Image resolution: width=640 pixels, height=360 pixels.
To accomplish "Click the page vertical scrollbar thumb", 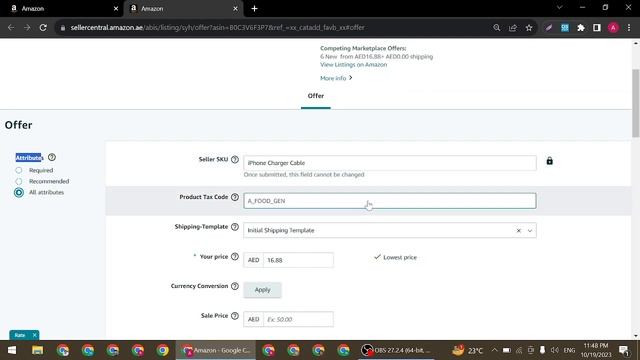I will [x=636, y=103].
